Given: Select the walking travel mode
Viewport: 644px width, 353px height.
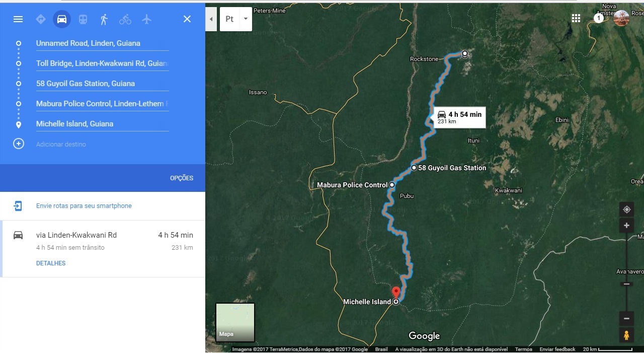Looking at the screenshot, I should pos(104,19).
